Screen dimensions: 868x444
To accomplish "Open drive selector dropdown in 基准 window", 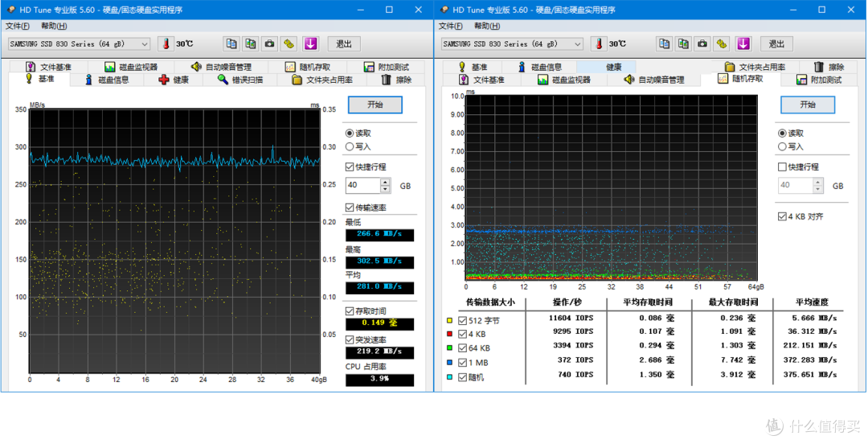I will point(145,43).
